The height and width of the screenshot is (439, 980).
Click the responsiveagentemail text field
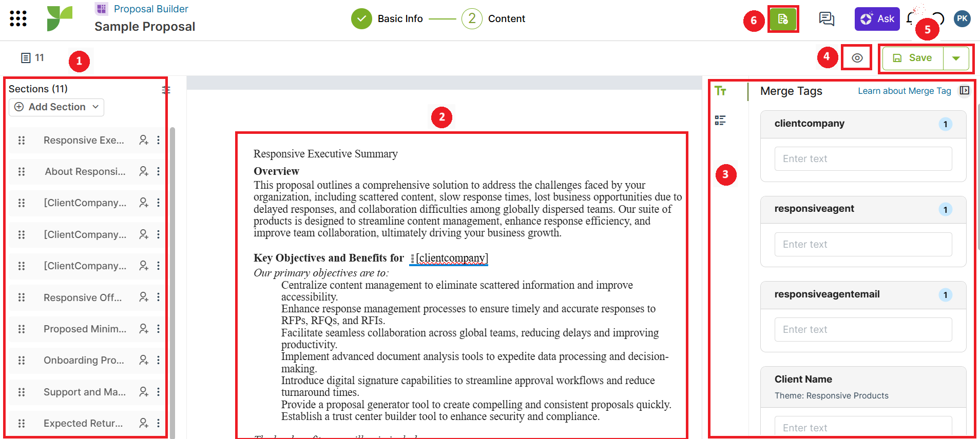863,330
